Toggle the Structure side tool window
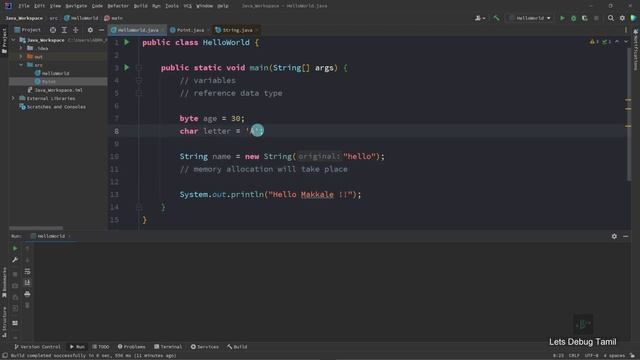This screenshot has height=360, width=640. [4, 322]
